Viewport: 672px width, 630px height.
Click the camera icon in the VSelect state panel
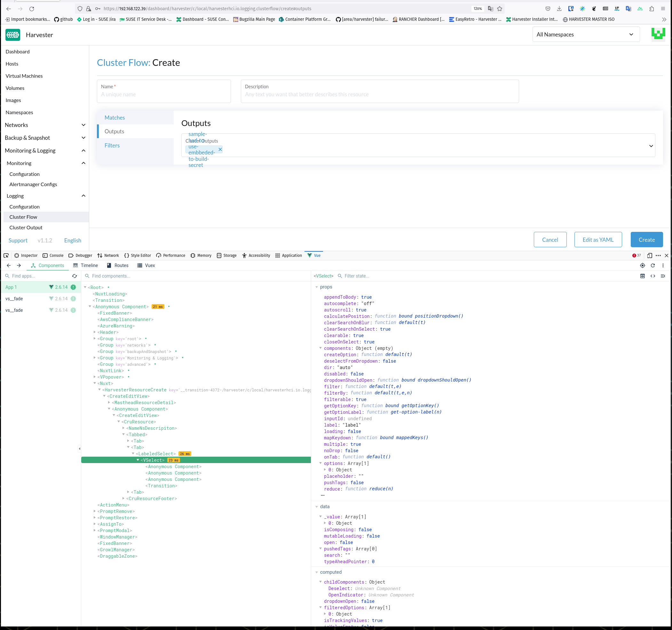click(x=643, y=276)
